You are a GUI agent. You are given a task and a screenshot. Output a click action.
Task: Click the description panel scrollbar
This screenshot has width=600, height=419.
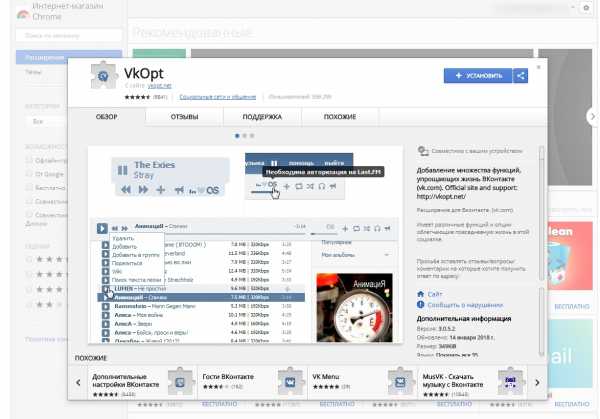pos(541,212)
